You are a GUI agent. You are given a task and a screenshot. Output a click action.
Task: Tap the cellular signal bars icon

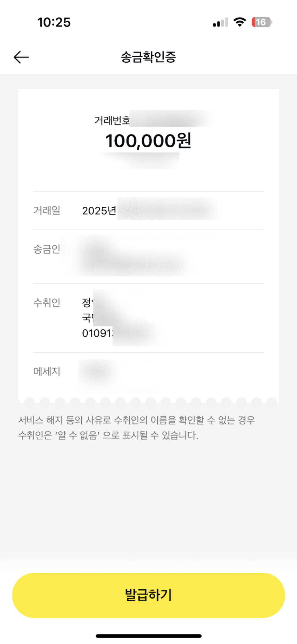tap(220, 23)
